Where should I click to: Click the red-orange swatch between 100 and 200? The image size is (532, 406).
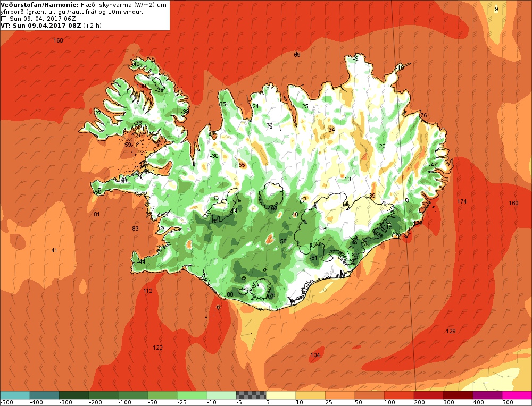click(x=398, y=395)
